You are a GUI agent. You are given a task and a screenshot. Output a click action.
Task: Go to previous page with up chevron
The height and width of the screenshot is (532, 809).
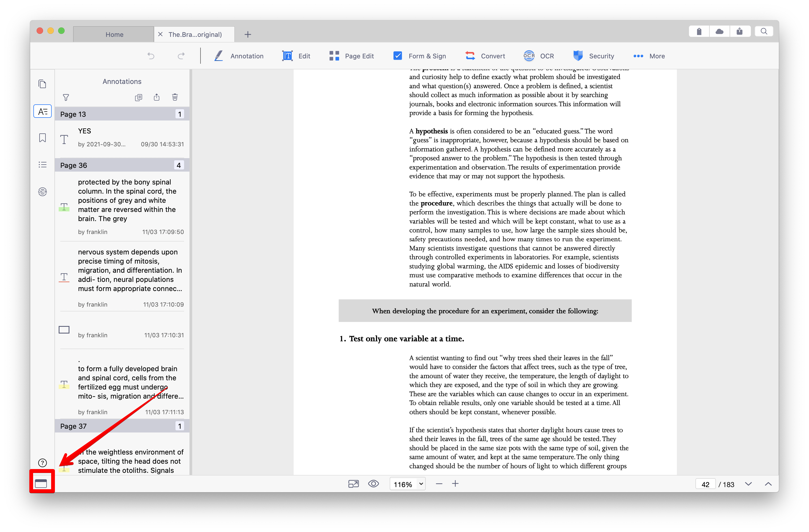pos(768,484)
